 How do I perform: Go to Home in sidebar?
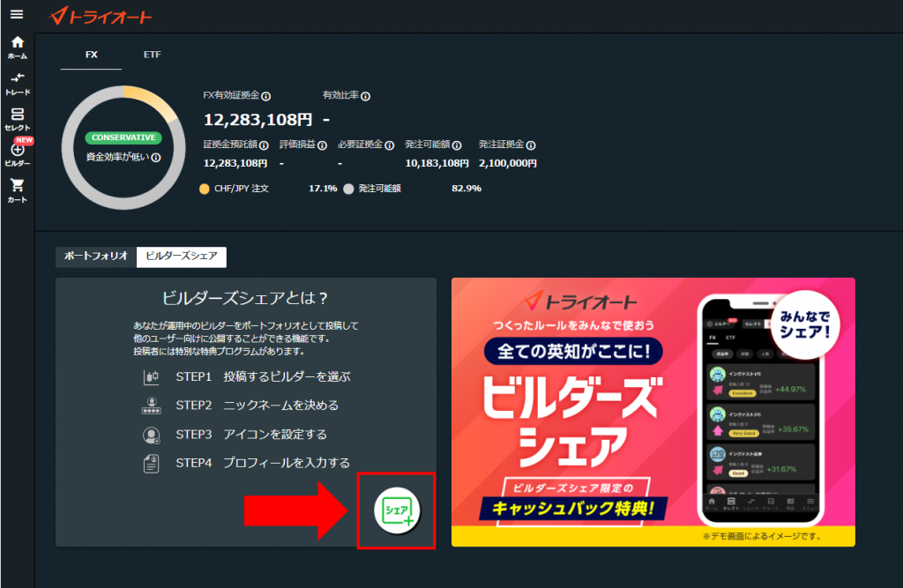point(17,47)
